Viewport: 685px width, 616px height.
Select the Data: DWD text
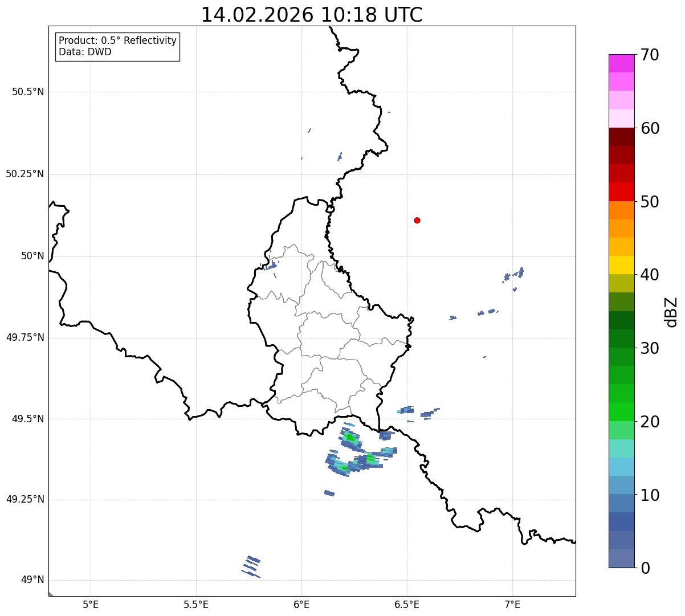tap(85, 52)
